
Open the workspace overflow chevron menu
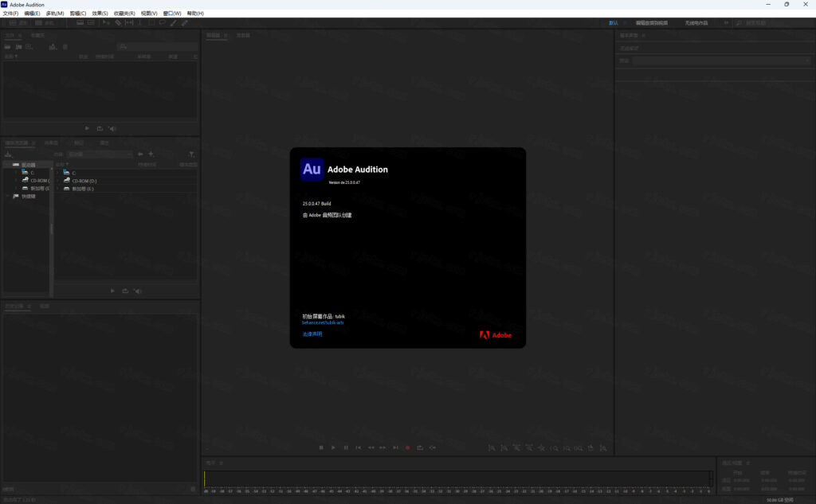(x=726, y=23)
